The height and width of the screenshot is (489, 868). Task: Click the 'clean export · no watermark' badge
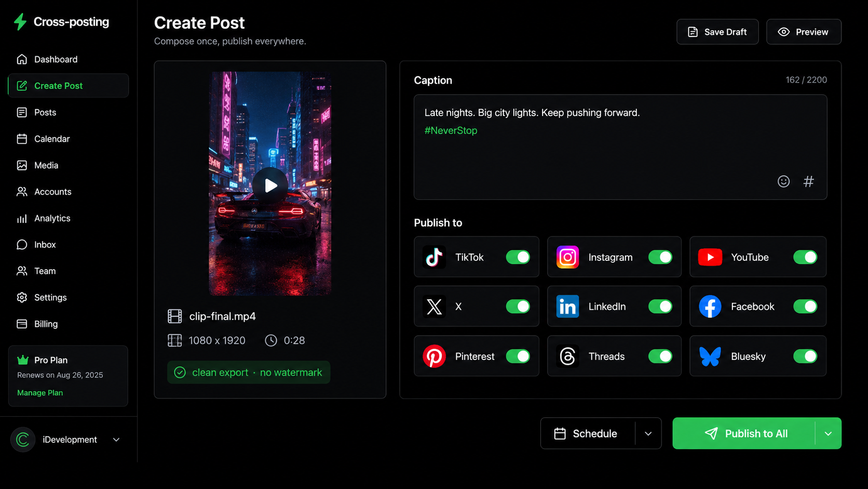click(x=249, y=373)
